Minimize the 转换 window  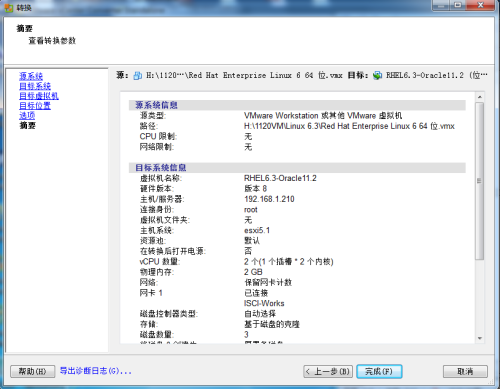coord(442,6)
